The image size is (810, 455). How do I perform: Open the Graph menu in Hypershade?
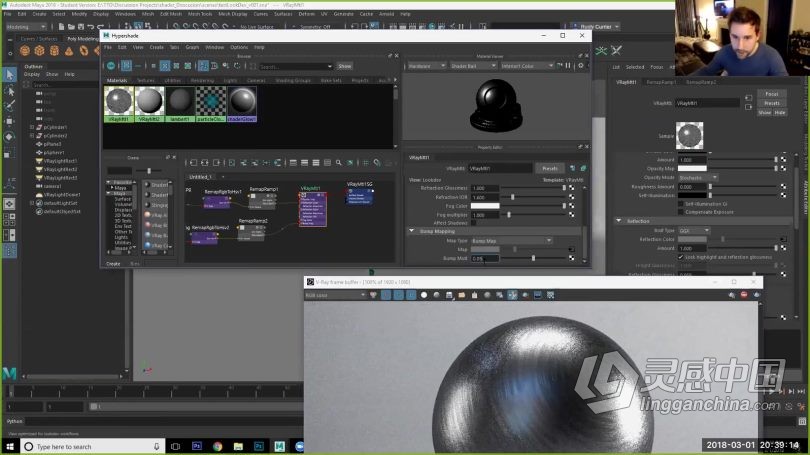192,47
